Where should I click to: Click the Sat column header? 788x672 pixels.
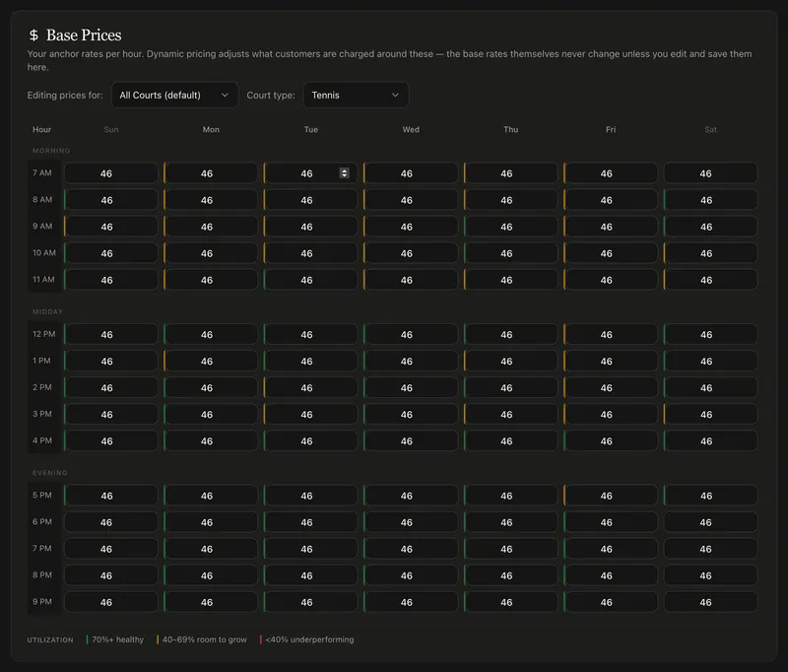coord(710,130)
